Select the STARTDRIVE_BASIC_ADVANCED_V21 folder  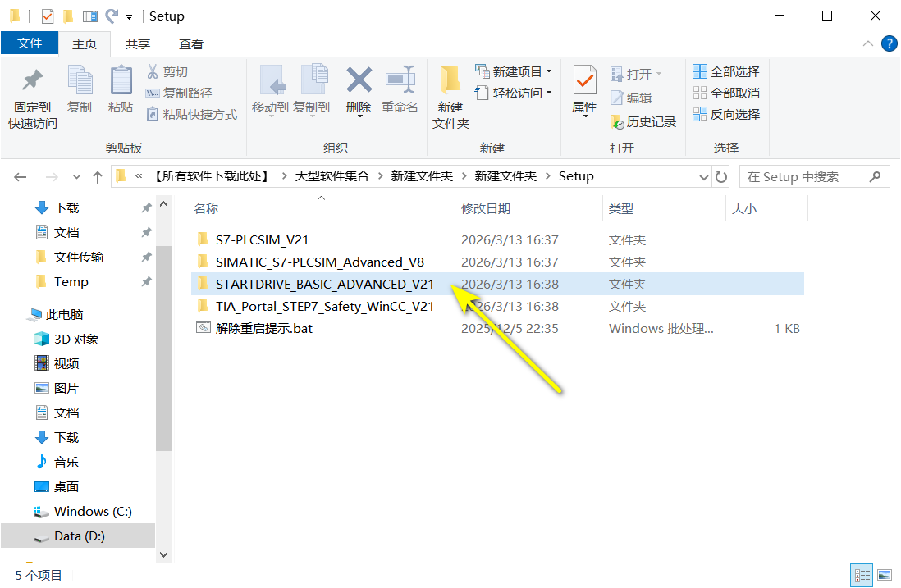[497, 285]
